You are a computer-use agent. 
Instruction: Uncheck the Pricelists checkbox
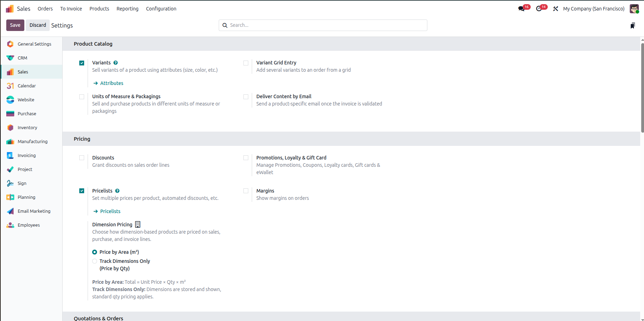82,191
